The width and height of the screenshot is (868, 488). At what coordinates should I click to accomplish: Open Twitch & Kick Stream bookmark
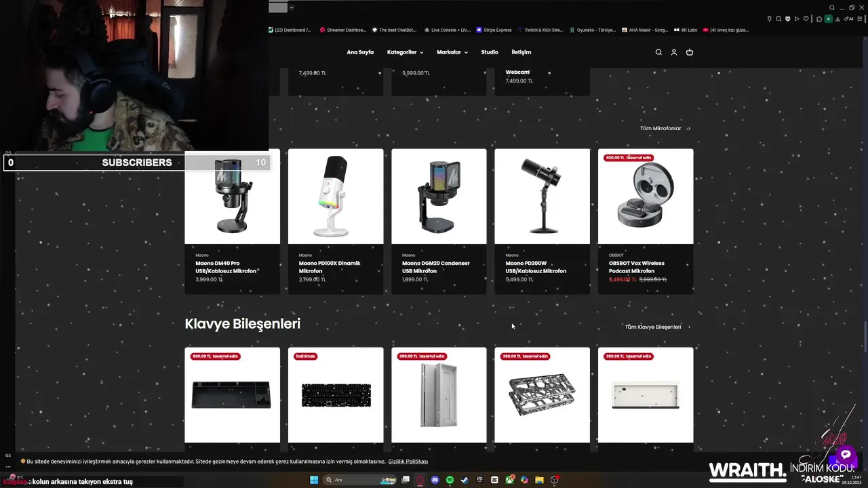pyautogui.click(x=540, y=30)
